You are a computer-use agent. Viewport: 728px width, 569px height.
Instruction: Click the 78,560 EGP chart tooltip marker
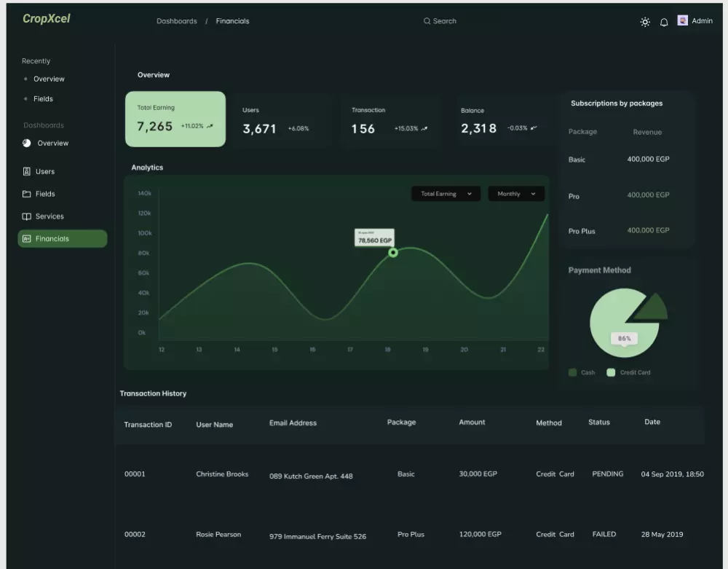pyautogui.click(x=393, y=253)
